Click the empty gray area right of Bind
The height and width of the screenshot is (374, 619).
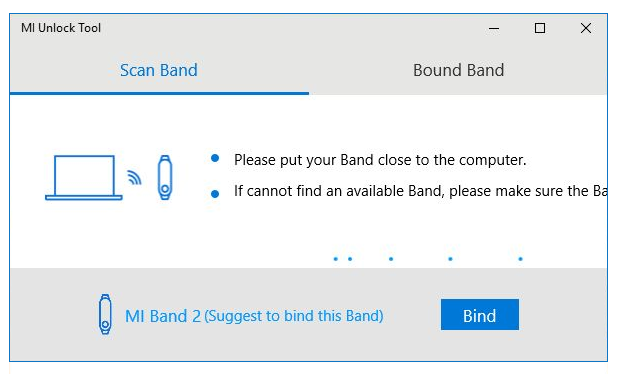tap(563, 315)
